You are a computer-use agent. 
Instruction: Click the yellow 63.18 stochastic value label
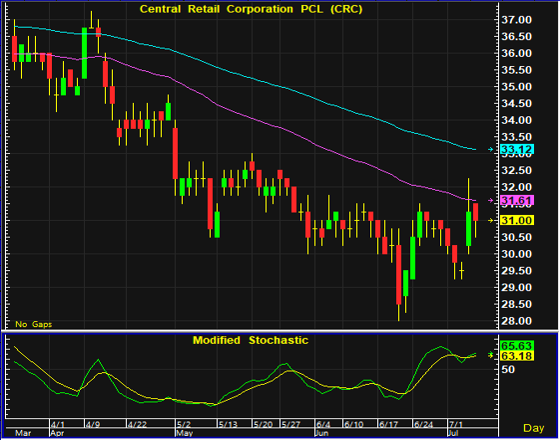click(x=517, y=356)
